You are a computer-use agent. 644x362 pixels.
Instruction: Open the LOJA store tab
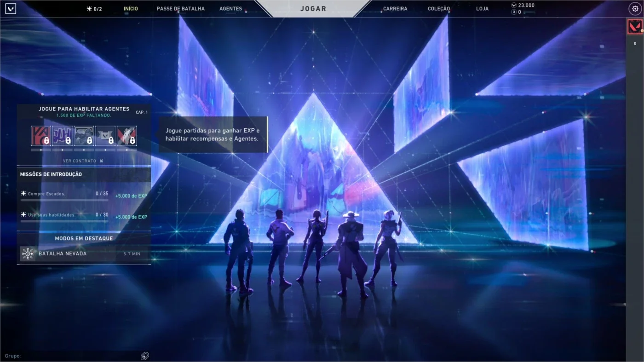pos(482,9)
